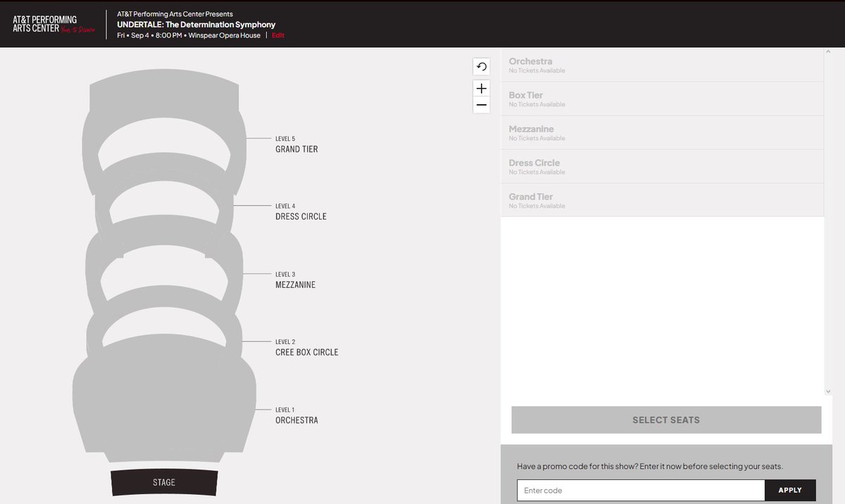Select the Box Tier section in the list
The width and height of the screenshot is (845, 504).
pos(662,99)
